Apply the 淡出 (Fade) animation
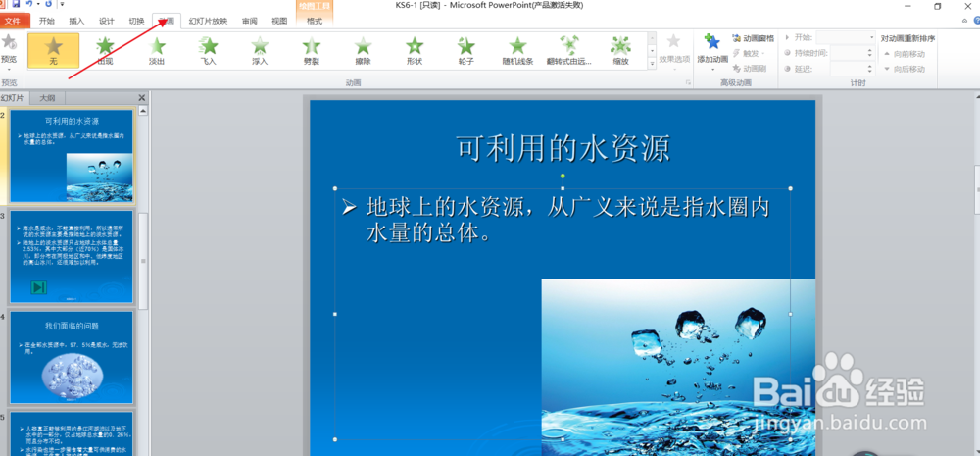This screenshot has width=980, height=456. click(x=157, y=51)
